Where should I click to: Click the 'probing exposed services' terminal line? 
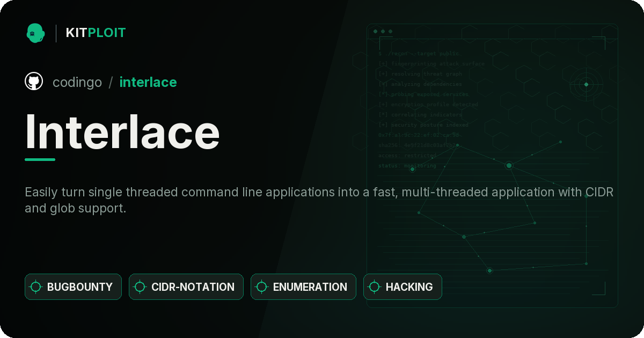coord(423,94)
